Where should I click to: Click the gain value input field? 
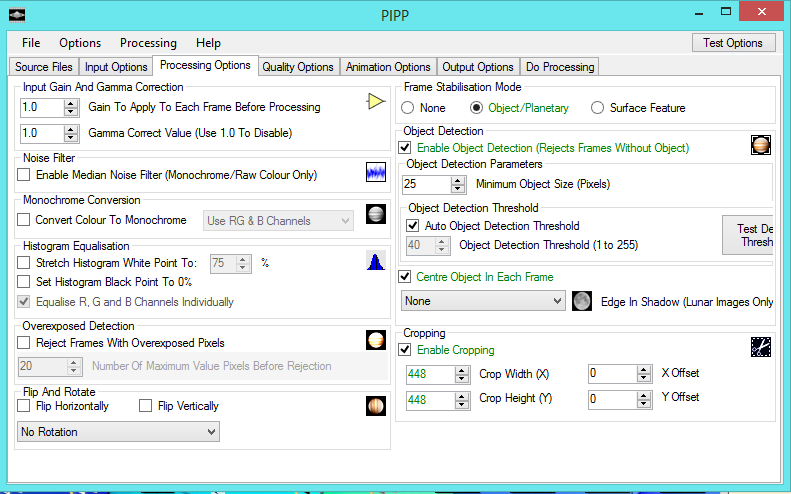(41, 107)
